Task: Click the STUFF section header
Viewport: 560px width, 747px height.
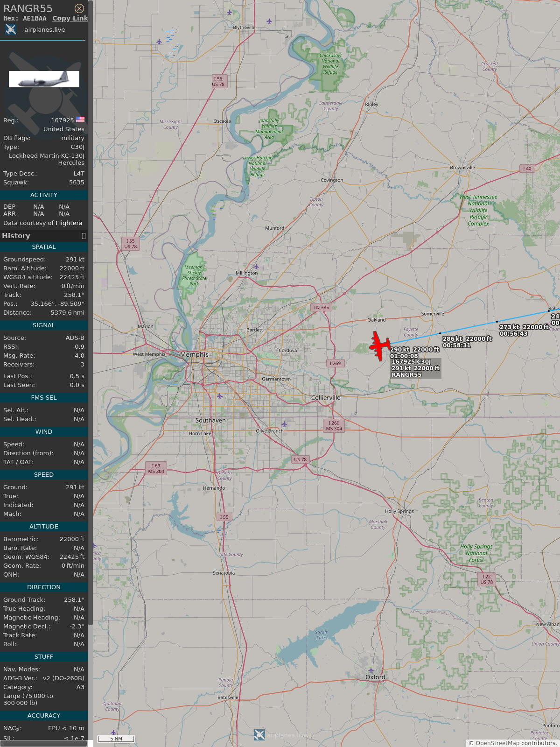Action: (x=44, y=657)
